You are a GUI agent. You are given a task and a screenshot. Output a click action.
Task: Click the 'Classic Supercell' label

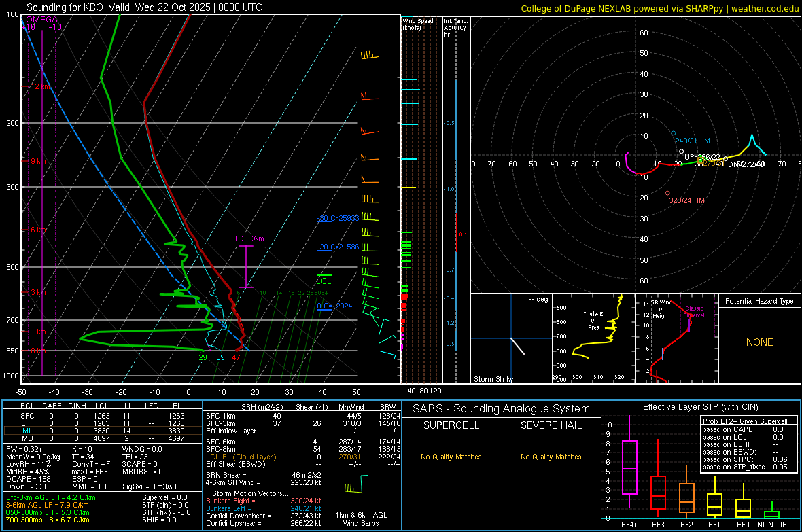(695, 312)
